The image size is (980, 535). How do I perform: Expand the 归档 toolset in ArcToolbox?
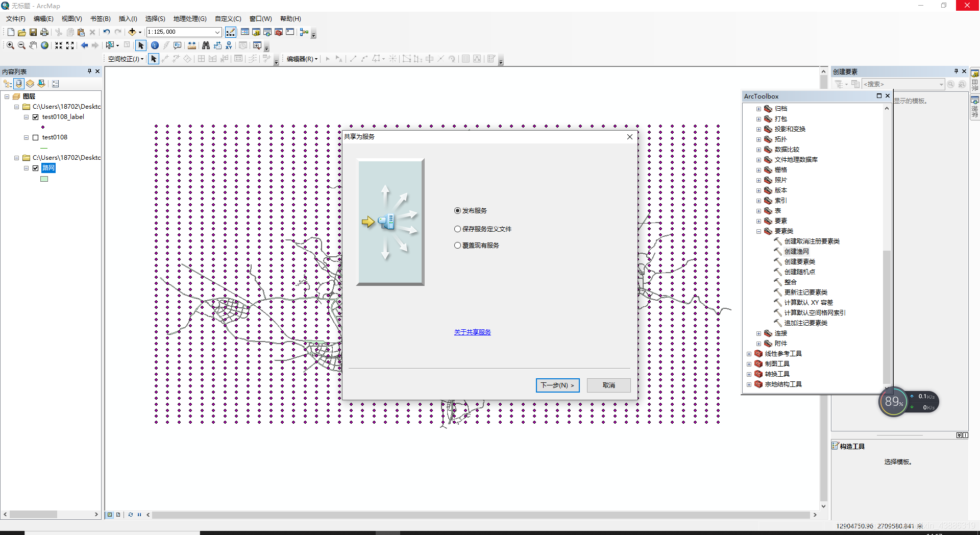tap(758, 109)
